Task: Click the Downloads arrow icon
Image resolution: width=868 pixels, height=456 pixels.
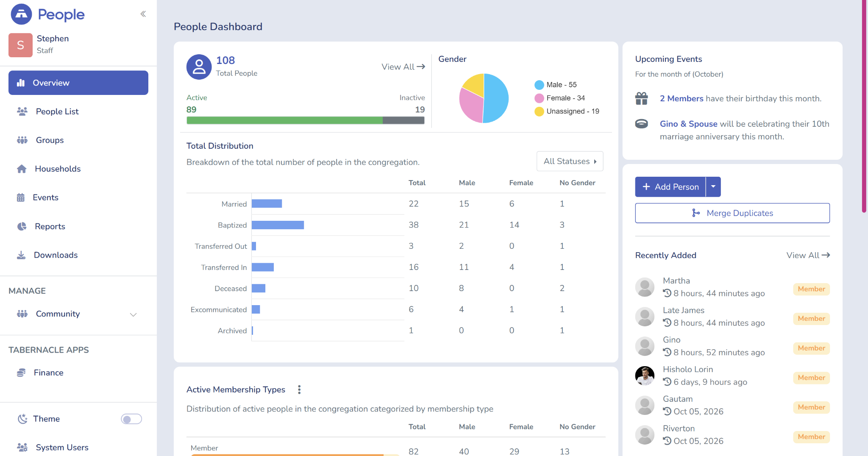Action: coord(21,255)
